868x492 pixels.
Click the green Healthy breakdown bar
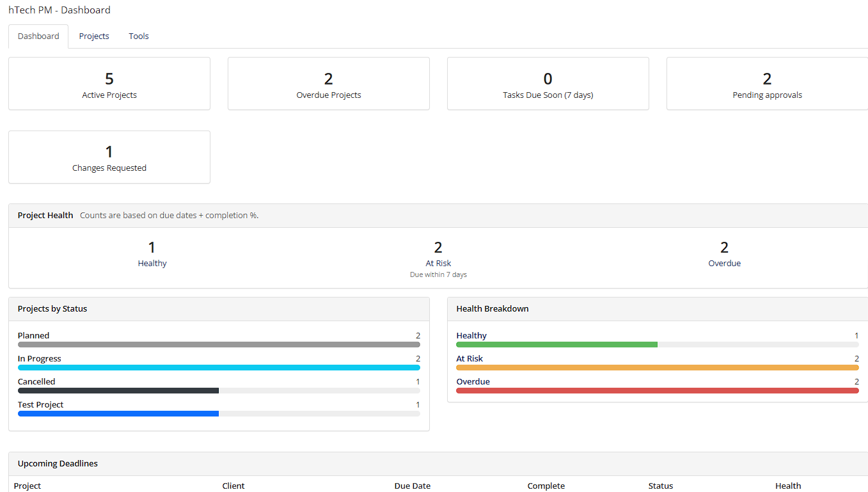pyautogui.click(x=556, y=345)
